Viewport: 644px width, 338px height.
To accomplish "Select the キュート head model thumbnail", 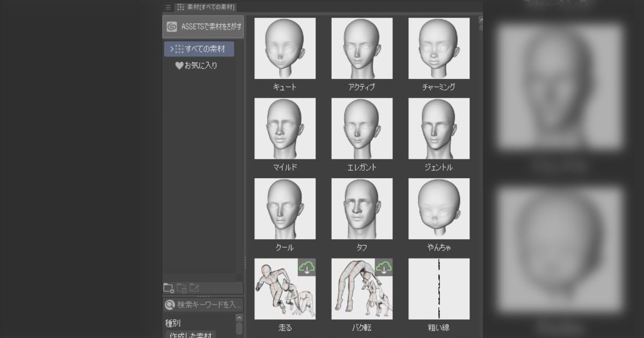I will 285,48.
